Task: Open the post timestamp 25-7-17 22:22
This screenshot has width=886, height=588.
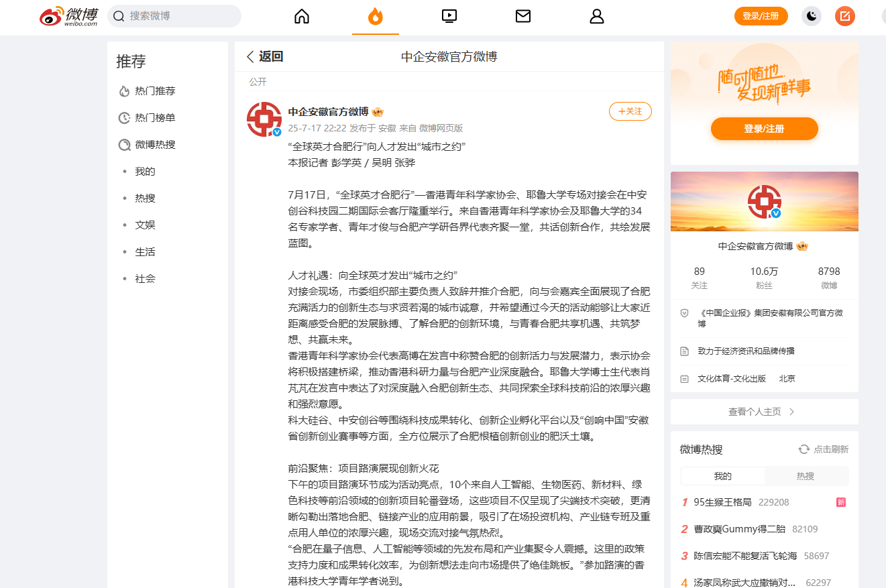Action: pyautogui.click(x=317, y=128)
